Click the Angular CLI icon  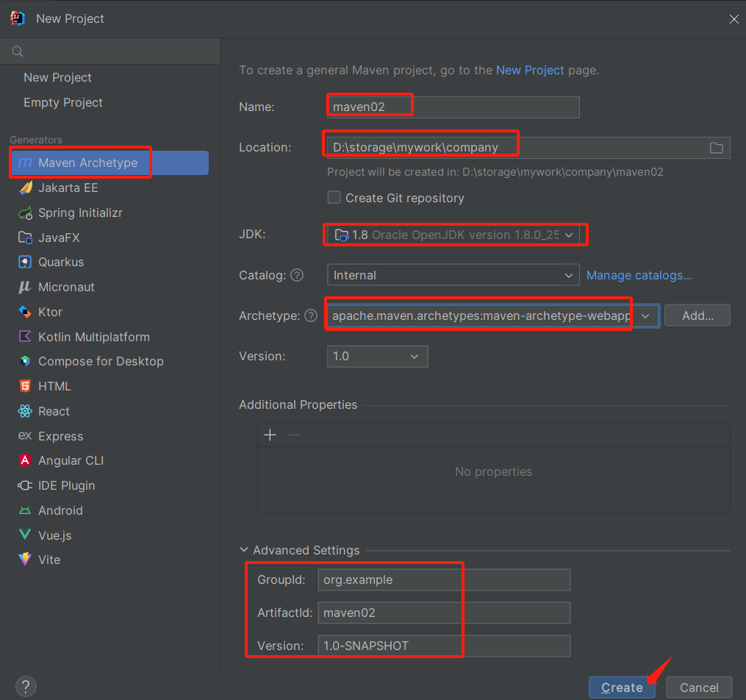[25, 460]
